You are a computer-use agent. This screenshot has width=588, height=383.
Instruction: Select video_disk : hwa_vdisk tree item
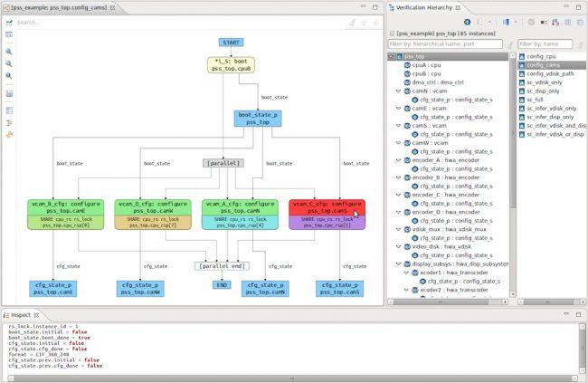click(441, 246)
